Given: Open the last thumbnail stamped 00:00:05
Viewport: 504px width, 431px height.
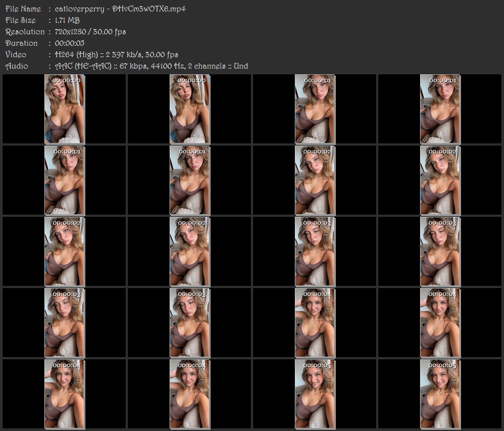Looking at the screenshot, I should (x=440, y=394).
